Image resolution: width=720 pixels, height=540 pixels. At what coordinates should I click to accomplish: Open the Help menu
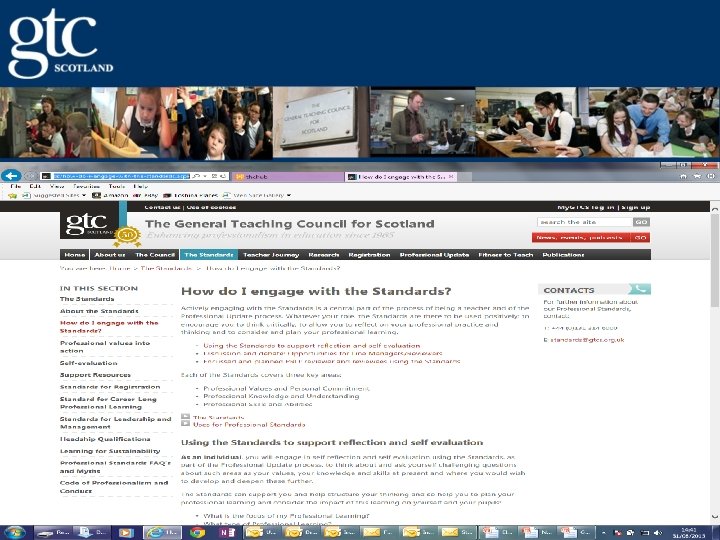(141, 186)
